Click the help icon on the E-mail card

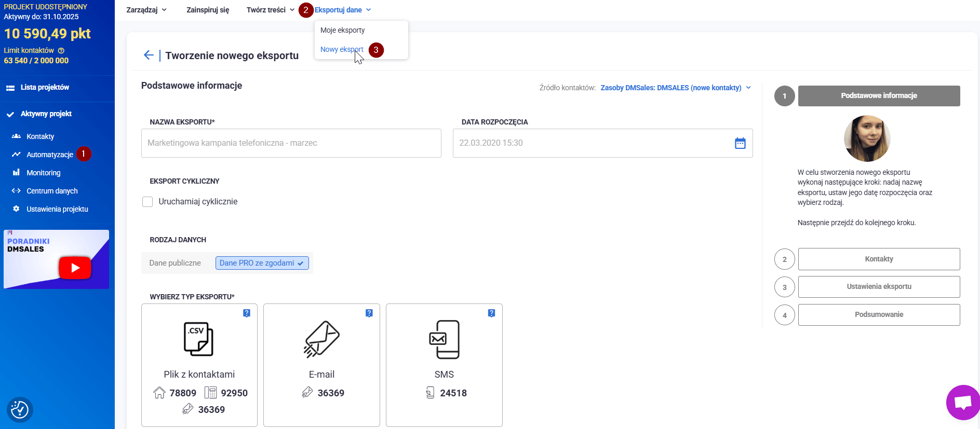point(369,313)
